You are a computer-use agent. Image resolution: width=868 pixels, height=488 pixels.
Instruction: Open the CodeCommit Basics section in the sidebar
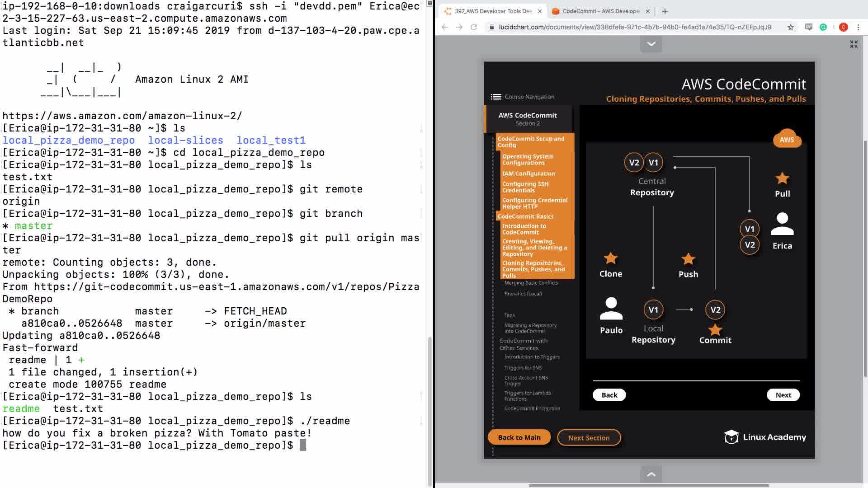[525, 216]
